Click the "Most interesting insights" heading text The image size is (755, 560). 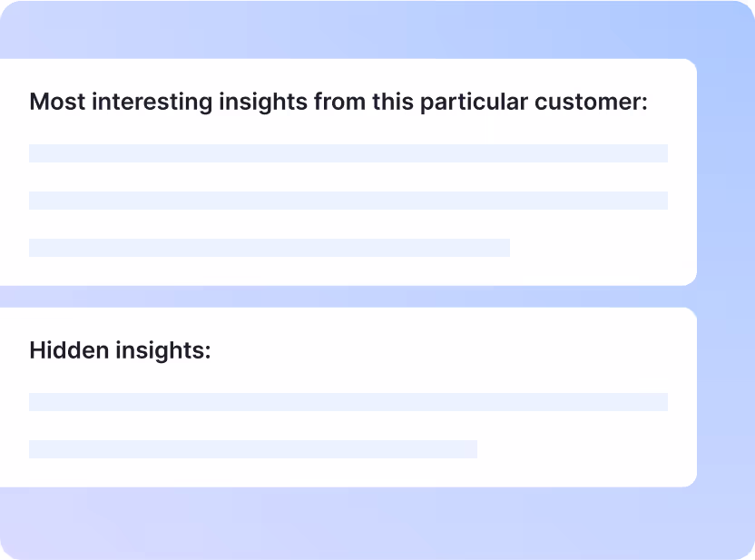pos(338,102)
